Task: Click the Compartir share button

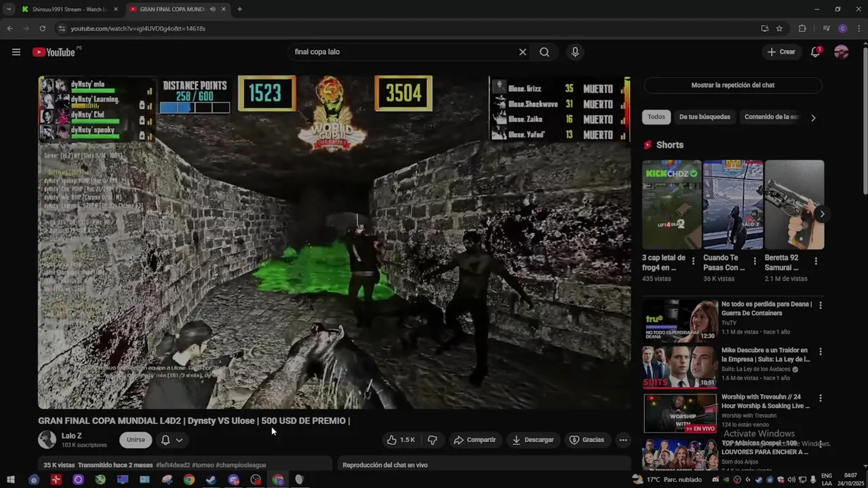Action: (475, 440)
